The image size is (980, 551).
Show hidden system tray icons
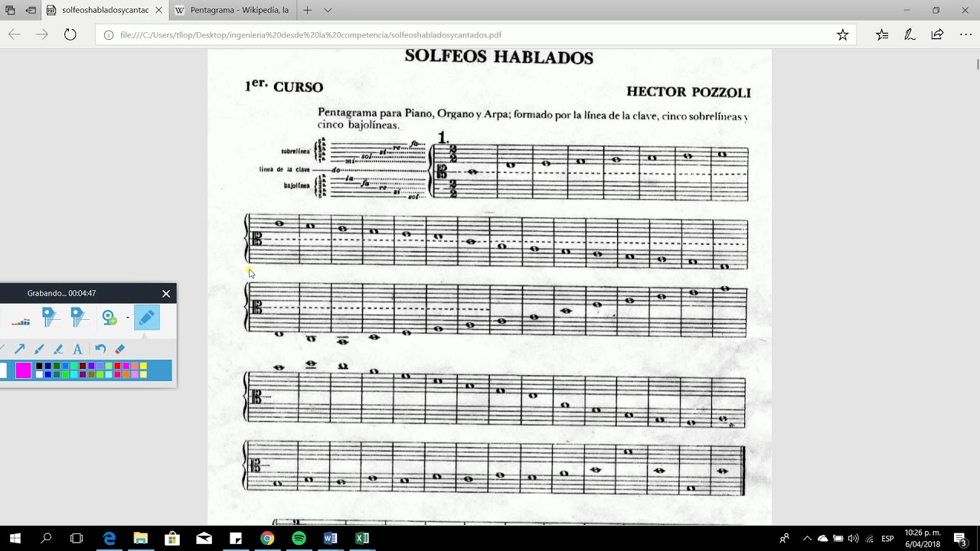pyautogui.click(x=807, y=538)
